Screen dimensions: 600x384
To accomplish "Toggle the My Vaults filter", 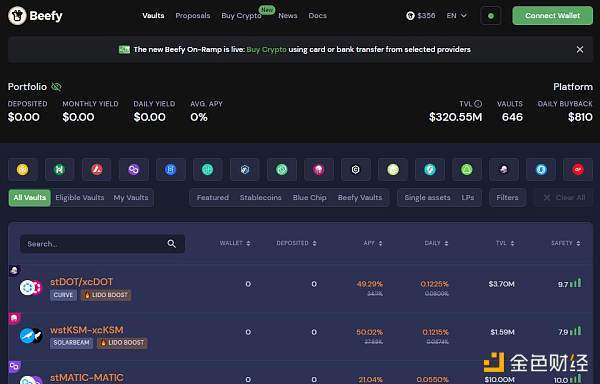I will coord(131,198).
